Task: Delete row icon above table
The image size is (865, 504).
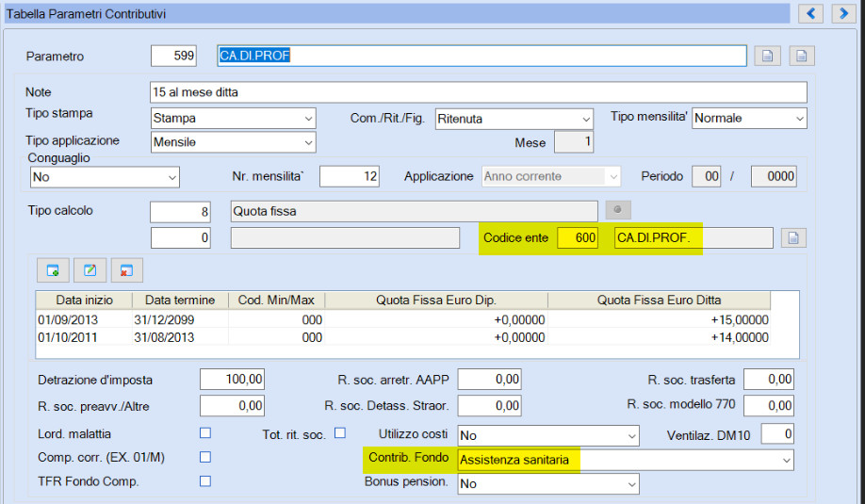Action: 126,270
